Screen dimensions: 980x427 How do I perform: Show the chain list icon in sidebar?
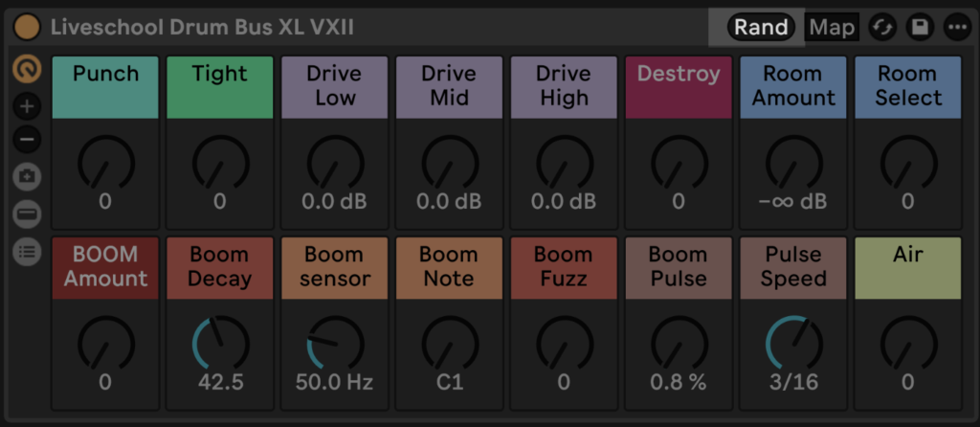tap(27, 252)
